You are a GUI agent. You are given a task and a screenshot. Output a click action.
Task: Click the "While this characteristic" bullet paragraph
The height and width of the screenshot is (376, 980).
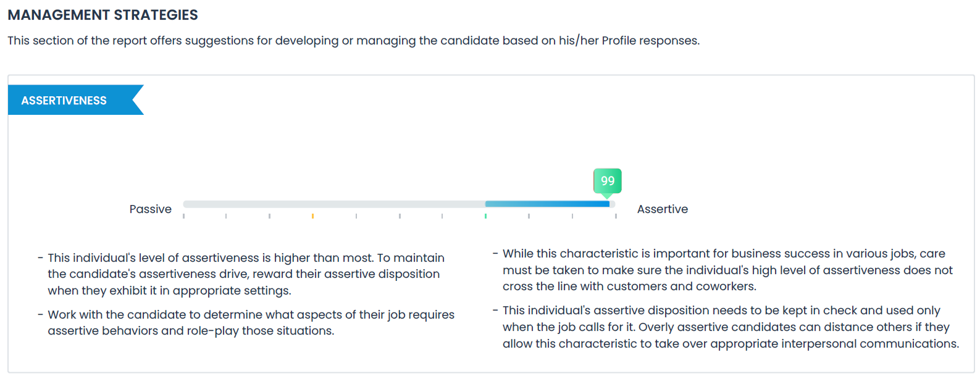click(x=722, y=270)
